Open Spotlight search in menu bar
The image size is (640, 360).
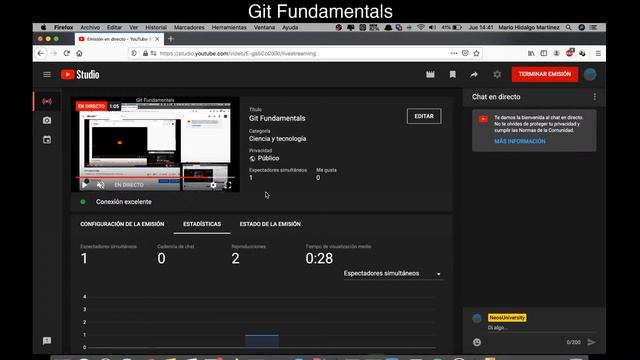[x=568, y=27]
